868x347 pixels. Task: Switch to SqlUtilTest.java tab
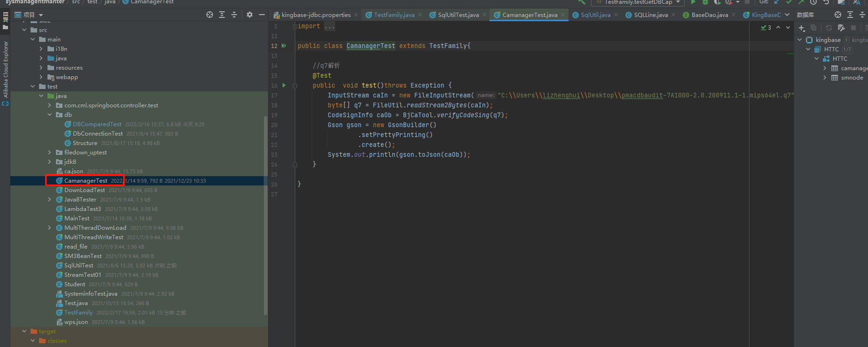pos(458,15)
